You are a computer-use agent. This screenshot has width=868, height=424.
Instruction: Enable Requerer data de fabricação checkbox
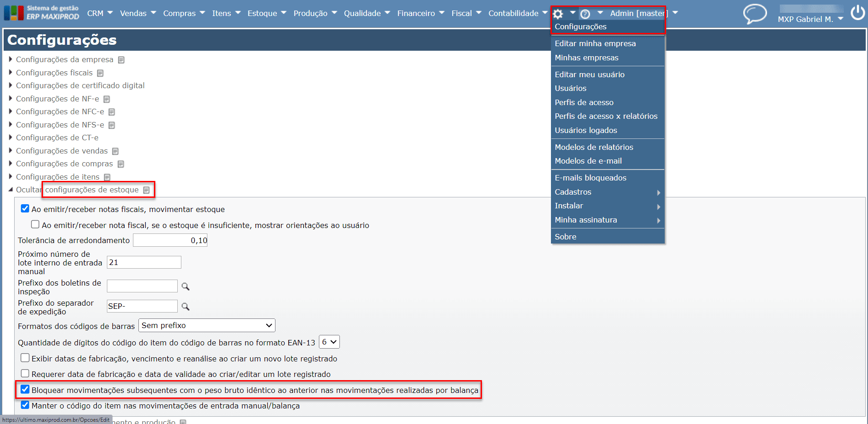point(25,373)
